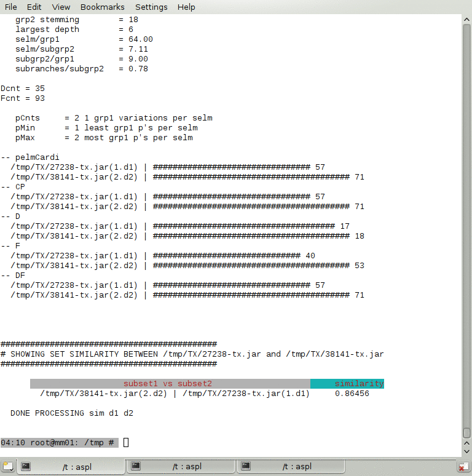Click terminal icon on the rightmost tab
Screen dimensions: 472x476
coord(246,466)
